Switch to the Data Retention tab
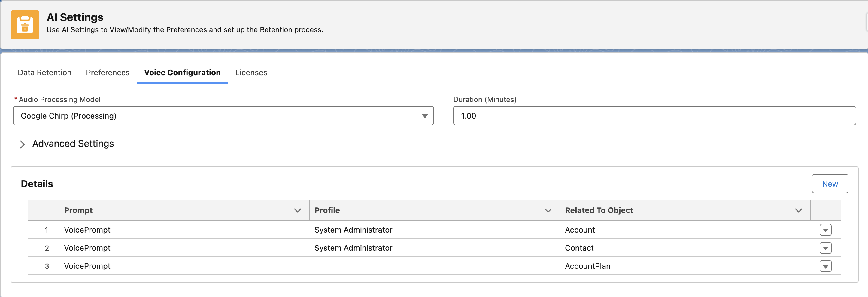The height and width of the screenshot is (297, 868). click(x=44, y=73)
